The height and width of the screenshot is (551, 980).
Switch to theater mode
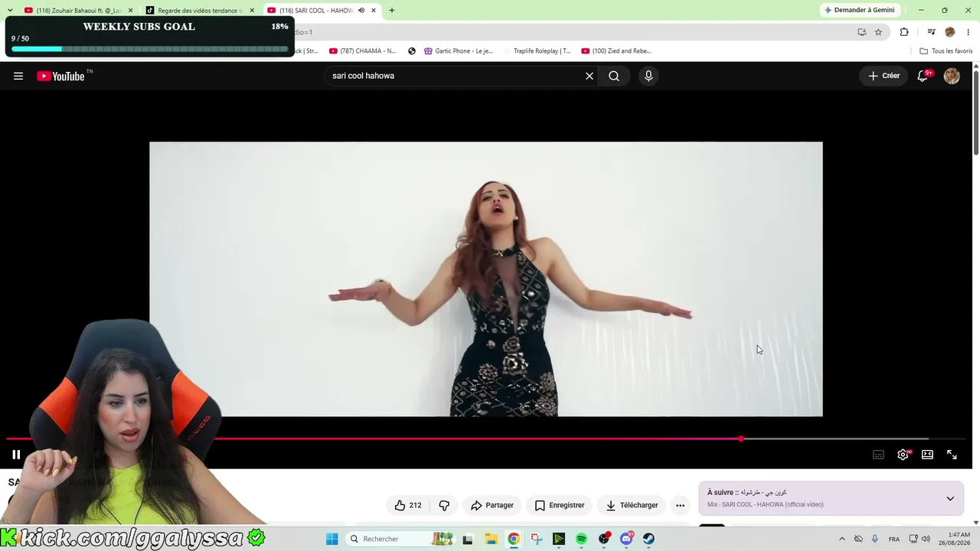coord(927,455)
